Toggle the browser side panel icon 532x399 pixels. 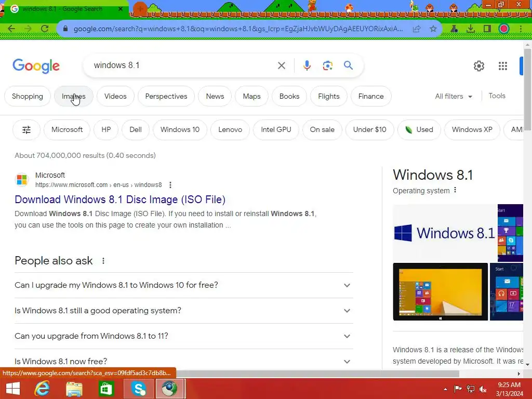coord(487,29)
